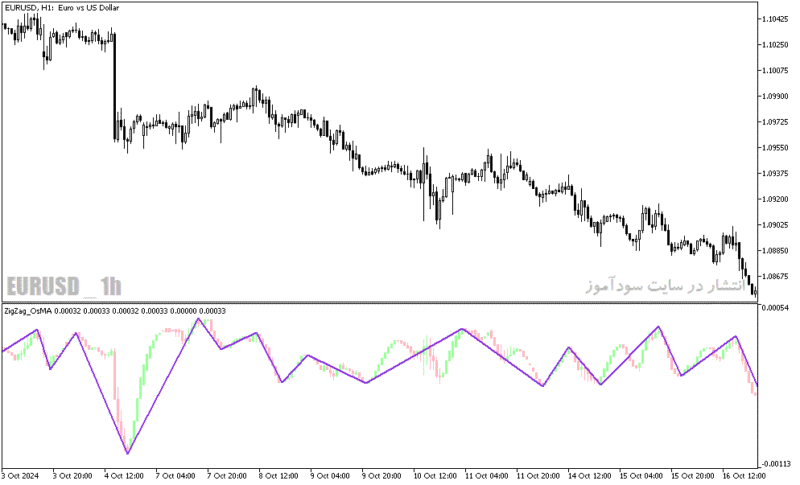Click the highest ZigZag peak near 7 Oct
800x485 pixels.
pyautogui.click(x=198, y=319)
